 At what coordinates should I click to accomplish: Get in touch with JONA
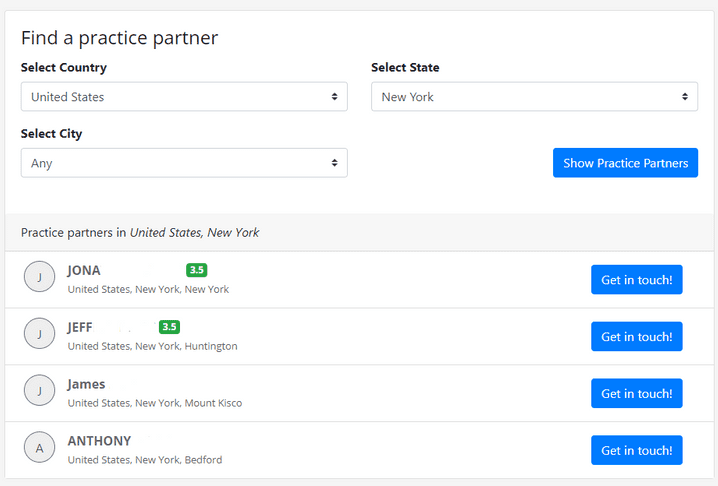click(636, 280)
